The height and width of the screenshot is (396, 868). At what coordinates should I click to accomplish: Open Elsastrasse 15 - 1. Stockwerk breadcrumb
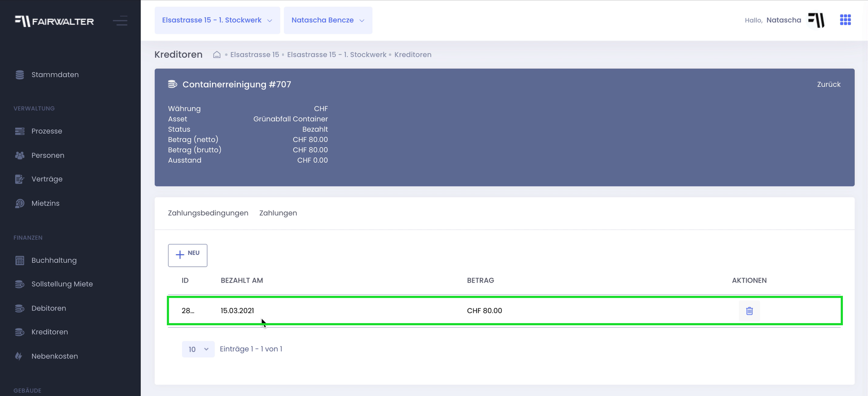coord(337,55)
